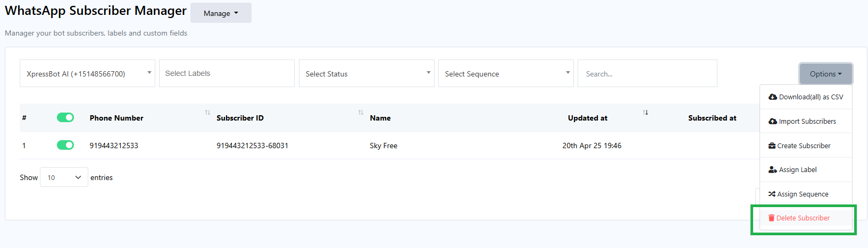Viewport: 868px width, 248px height.
Task: Change the Show entries count dropdown
Action: (x=64, y=177)
